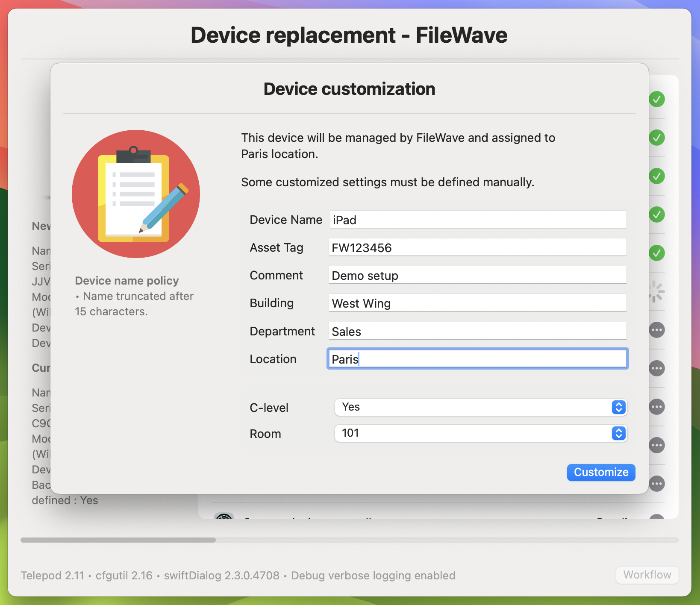Select the Comment field with Demo setup
The height and width of the screenshot is (605, 700).
[x=478, y=275]
